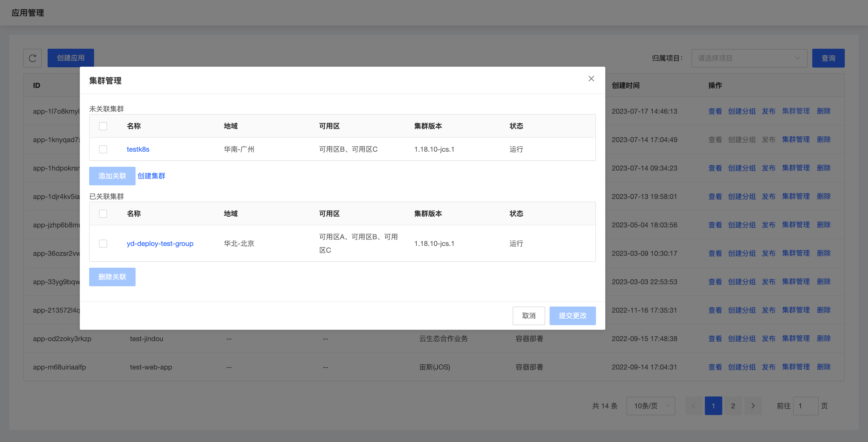This screenshot has width=868, height=442.
Task: Click the 创建应用 button
Action: 71,57
